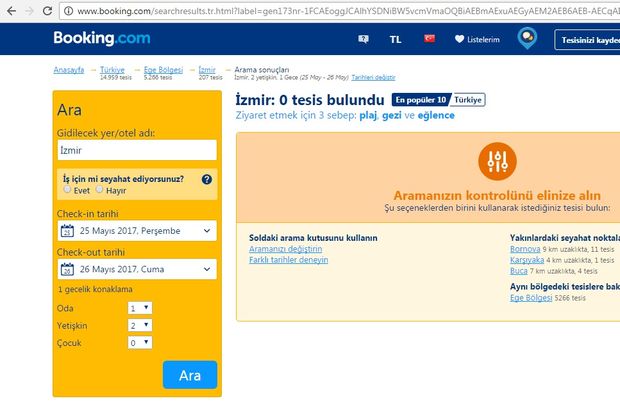The width and height of the screenshot is (620, 410).
Task: Open the travel community map pin icon
Action: [527, 38]
